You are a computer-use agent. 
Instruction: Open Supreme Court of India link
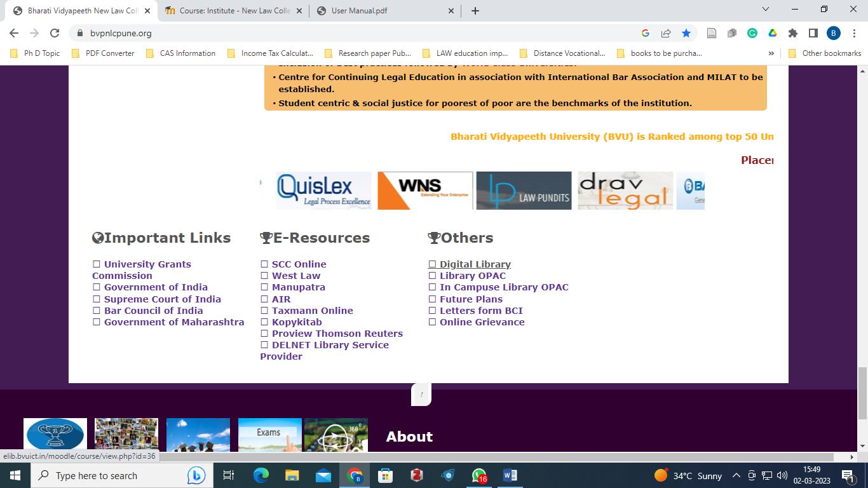(162, 299)
